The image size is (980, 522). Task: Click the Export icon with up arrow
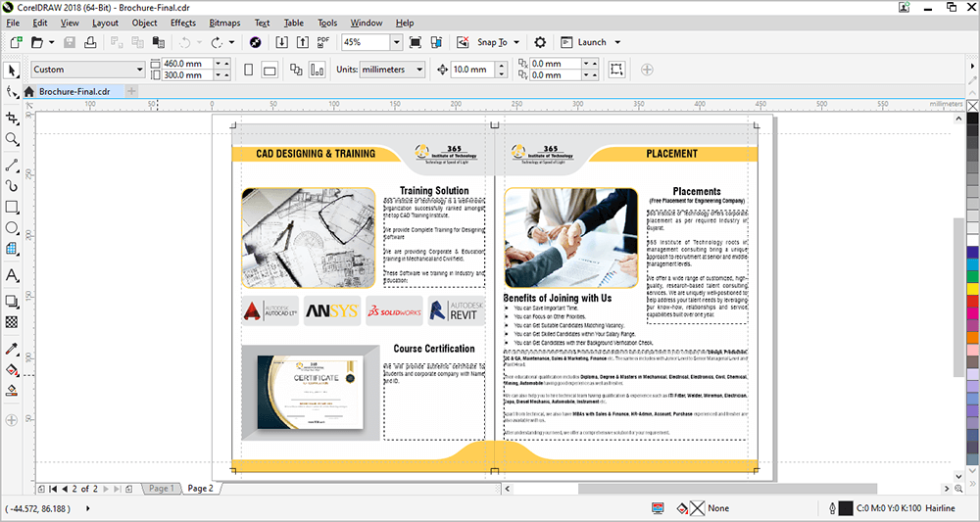click(x=303, y=42)
